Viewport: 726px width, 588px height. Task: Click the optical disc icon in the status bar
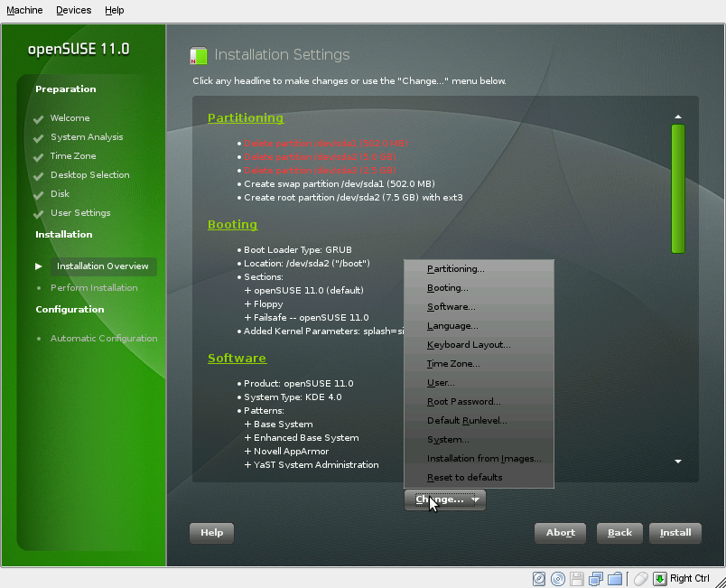coord(558,578)
